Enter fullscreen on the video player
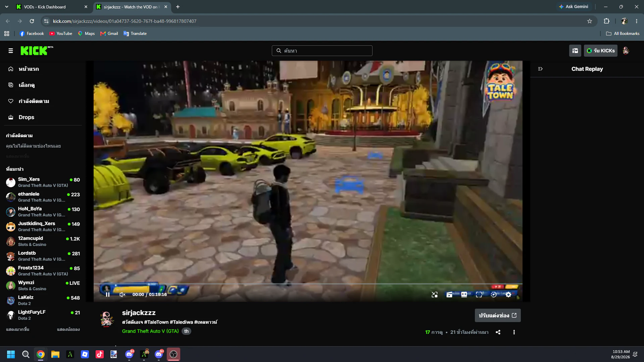 click(479, 295)
